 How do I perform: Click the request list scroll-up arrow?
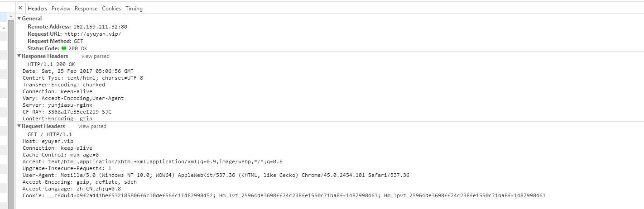[x=11, y=17]
